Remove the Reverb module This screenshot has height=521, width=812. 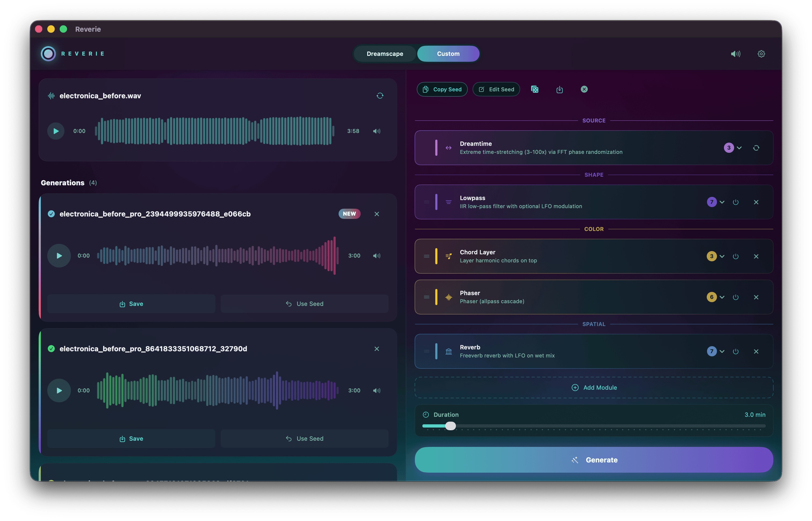[x=756, y=352]
